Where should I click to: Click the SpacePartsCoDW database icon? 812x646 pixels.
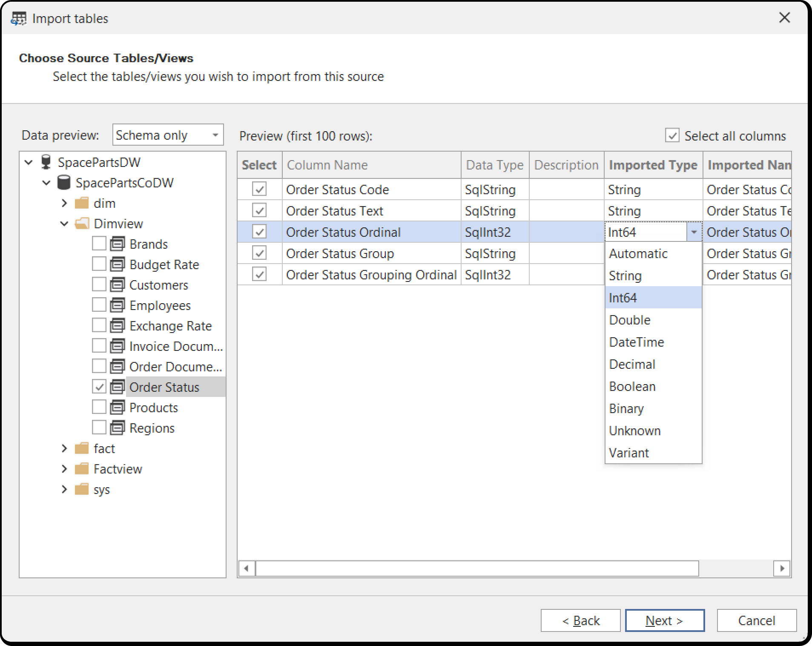(63, 183)
